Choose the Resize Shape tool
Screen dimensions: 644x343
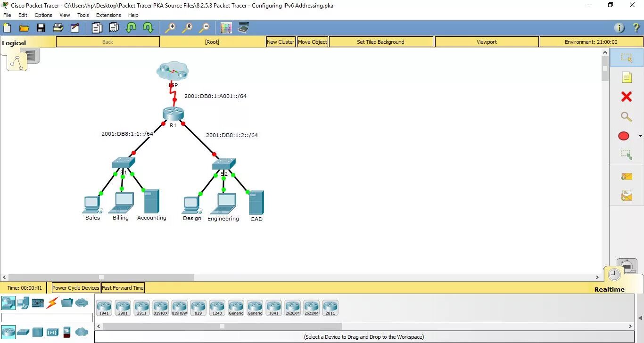click(627, 155)
